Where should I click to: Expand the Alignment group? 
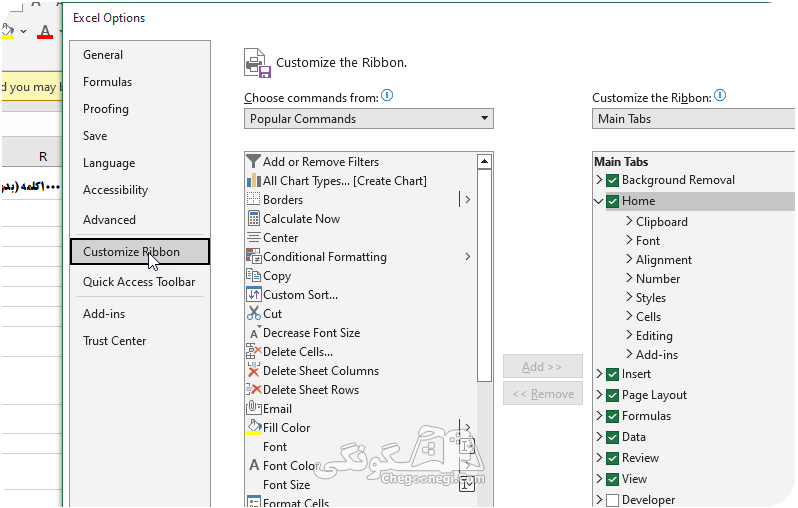click(x=630, y=259)
